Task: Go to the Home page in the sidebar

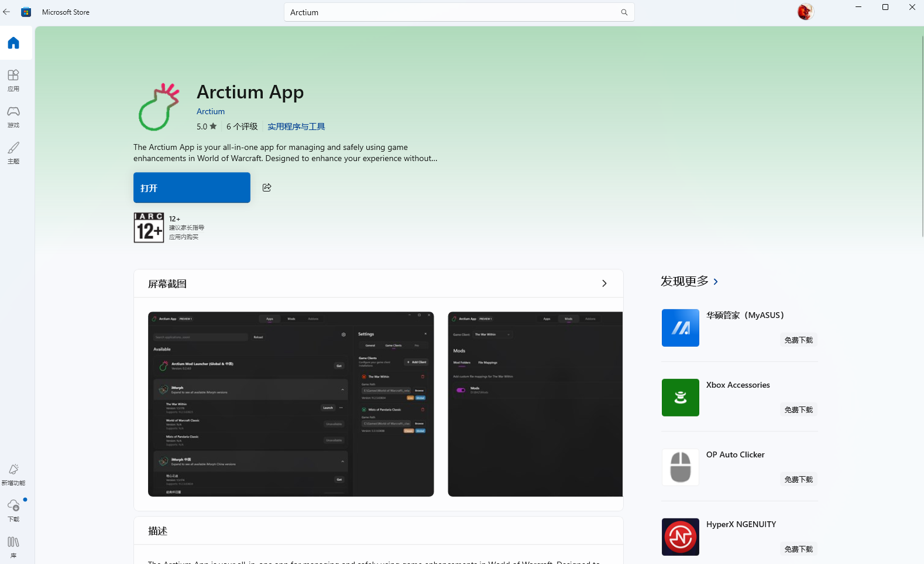Action: click(13, 43)
